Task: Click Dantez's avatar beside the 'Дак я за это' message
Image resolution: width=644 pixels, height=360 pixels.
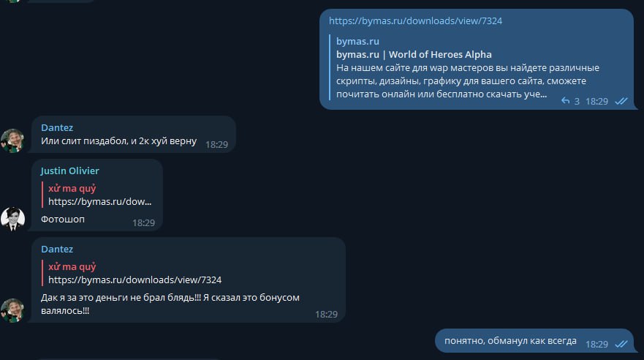Action: pyautogui.click(x=12, y=310)
